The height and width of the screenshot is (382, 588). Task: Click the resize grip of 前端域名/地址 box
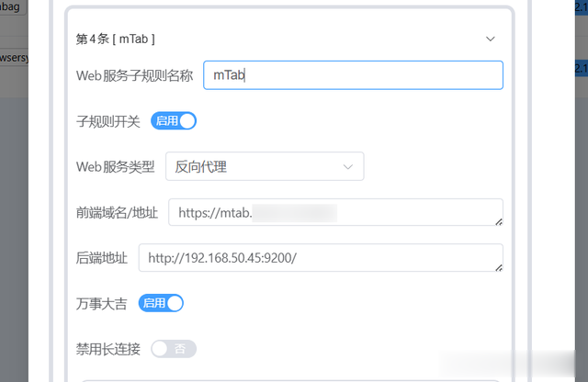coord(498,222)
